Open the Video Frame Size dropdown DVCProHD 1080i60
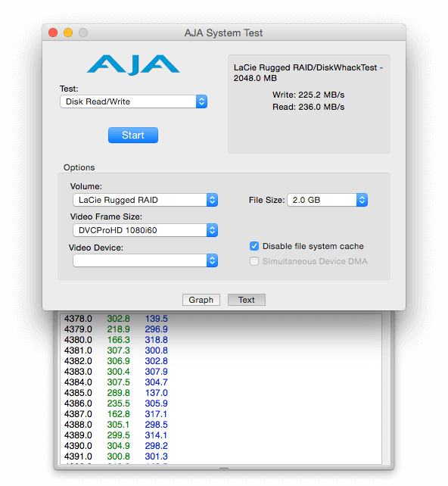Viewport: 448px width, 486px height. pyautogui.click(x=145, y=230)
